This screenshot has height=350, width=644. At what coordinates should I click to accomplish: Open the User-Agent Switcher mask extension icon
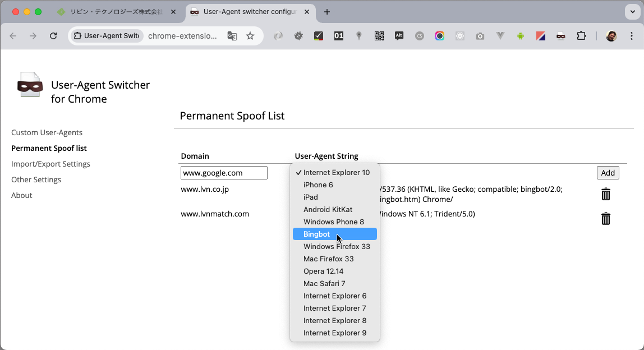tap(560, 35)
